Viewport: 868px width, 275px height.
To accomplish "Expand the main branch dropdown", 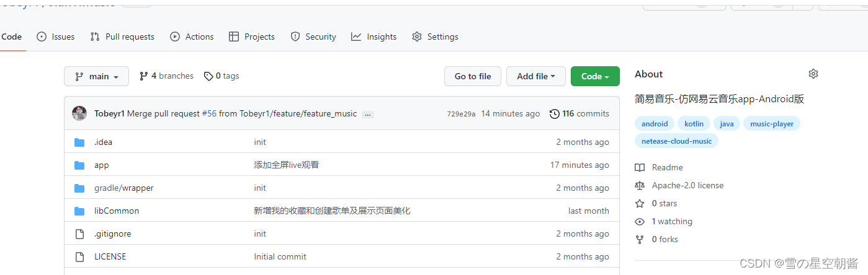I will (96, 76).
